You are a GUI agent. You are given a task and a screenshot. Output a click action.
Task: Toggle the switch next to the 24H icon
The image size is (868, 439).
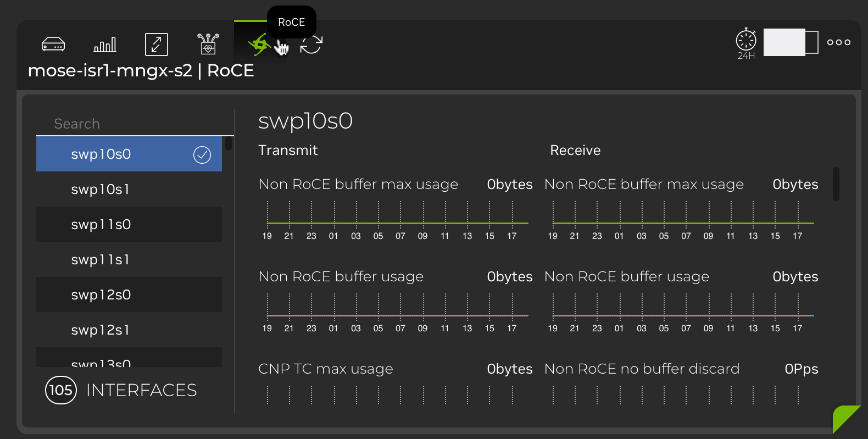coord(791,42)
